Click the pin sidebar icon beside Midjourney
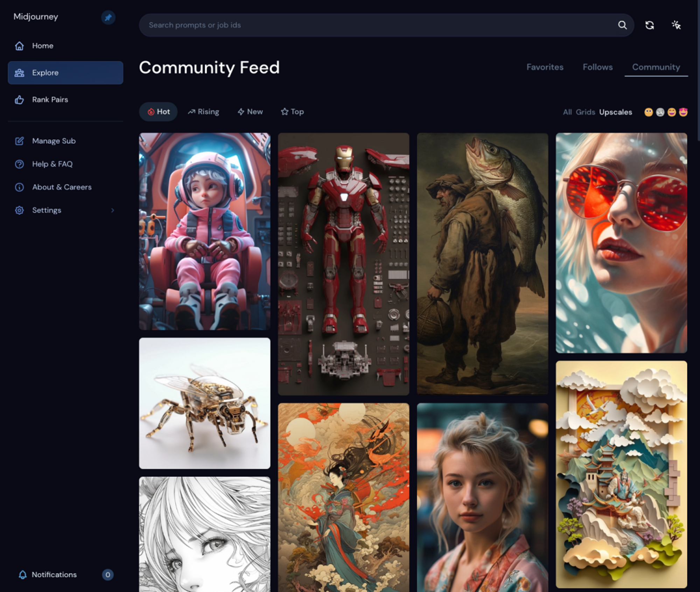This screenshot has width=700, height=592. (x=108, y=18)
